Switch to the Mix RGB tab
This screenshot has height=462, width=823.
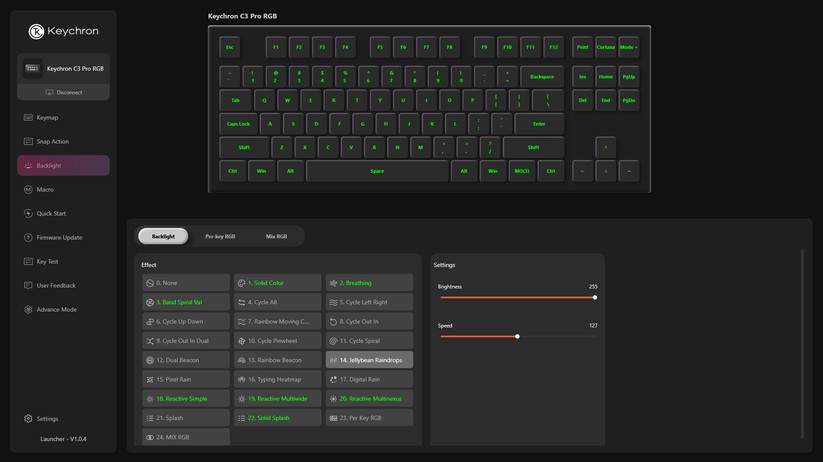(276, 237)
